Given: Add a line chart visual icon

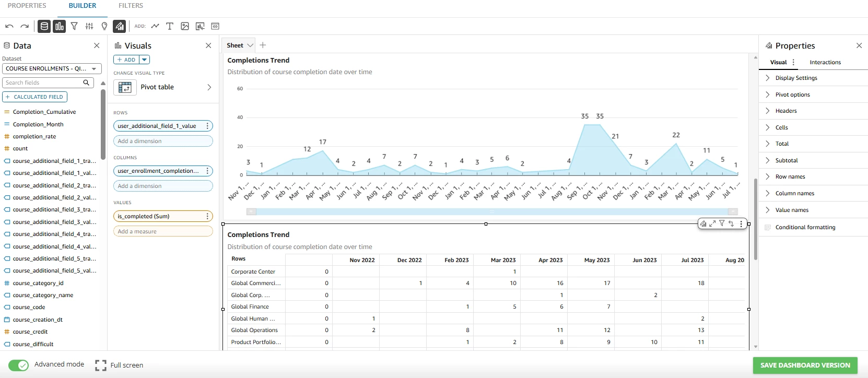Looking at the screenshot, I should pos(155,26).
